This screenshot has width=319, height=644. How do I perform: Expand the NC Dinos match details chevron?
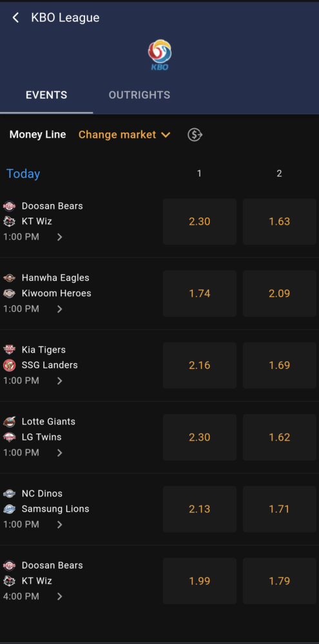coord(59,524)
